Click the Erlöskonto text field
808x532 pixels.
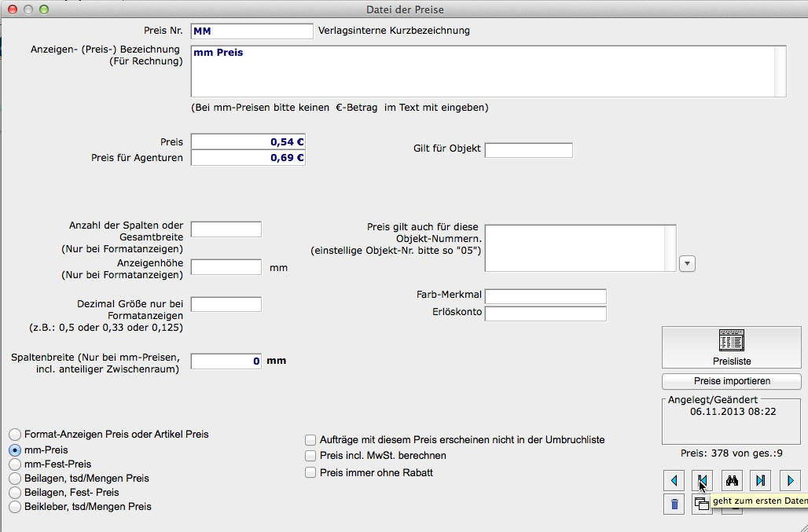pyautogui.click(x=545, y=314)
